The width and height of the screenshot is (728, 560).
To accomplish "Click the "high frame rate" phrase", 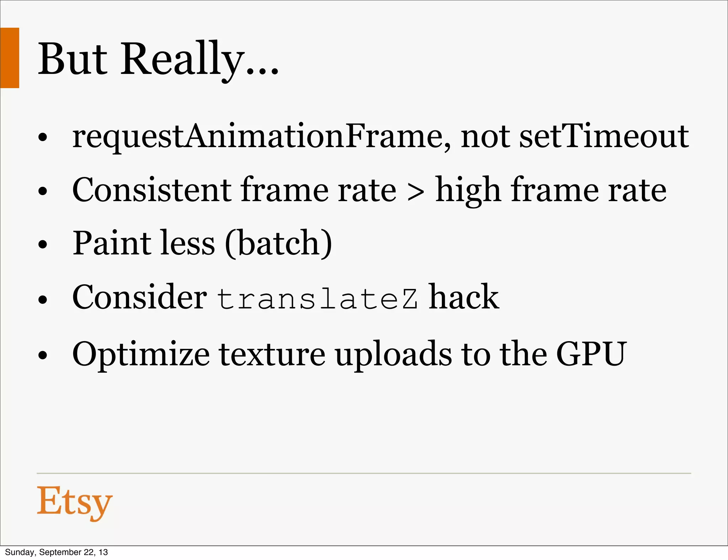I will coord(551,191).
